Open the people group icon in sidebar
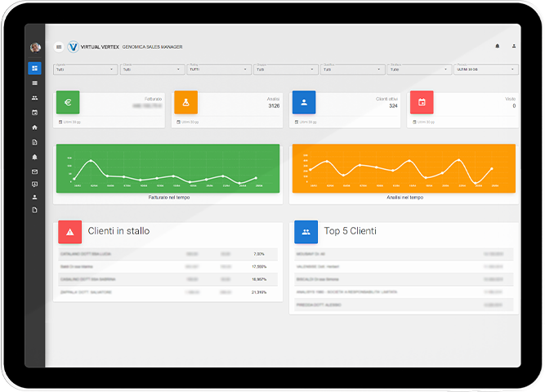Image resolution: width=545 pixels, height=392 pixels. (34, 98)
